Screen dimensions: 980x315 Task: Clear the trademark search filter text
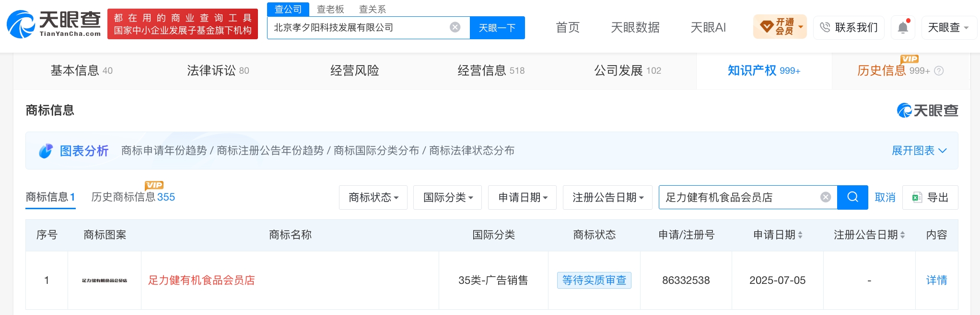point(826,197)
